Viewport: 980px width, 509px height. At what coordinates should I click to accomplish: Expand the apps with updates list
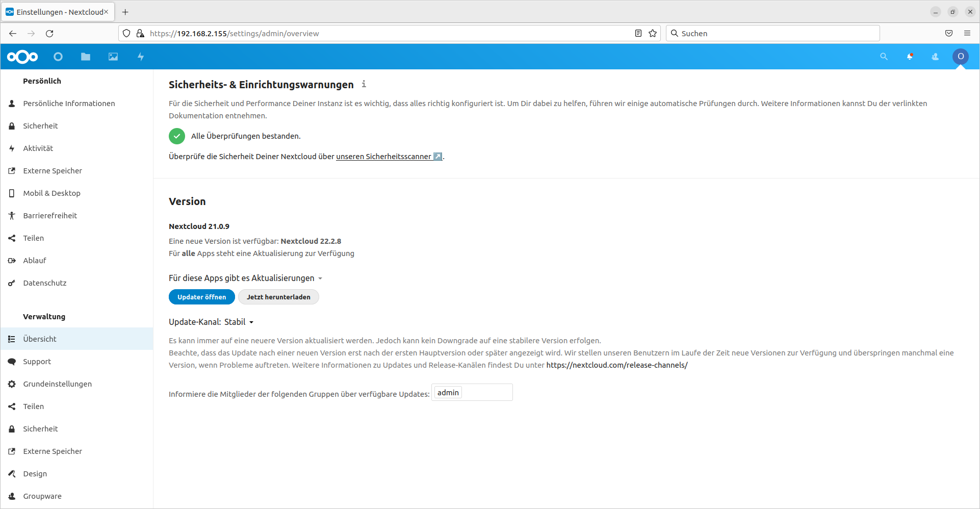245,278
